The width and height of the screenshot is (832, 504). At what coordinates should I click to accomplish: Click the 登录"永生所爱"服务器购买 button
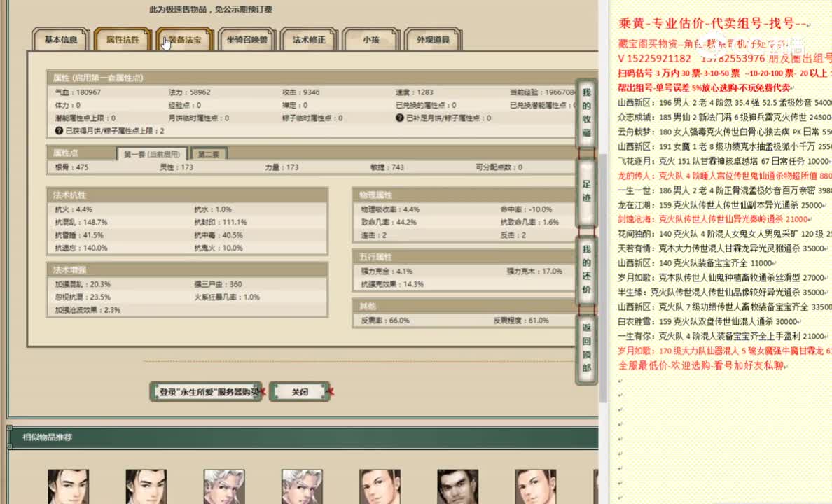206,392
